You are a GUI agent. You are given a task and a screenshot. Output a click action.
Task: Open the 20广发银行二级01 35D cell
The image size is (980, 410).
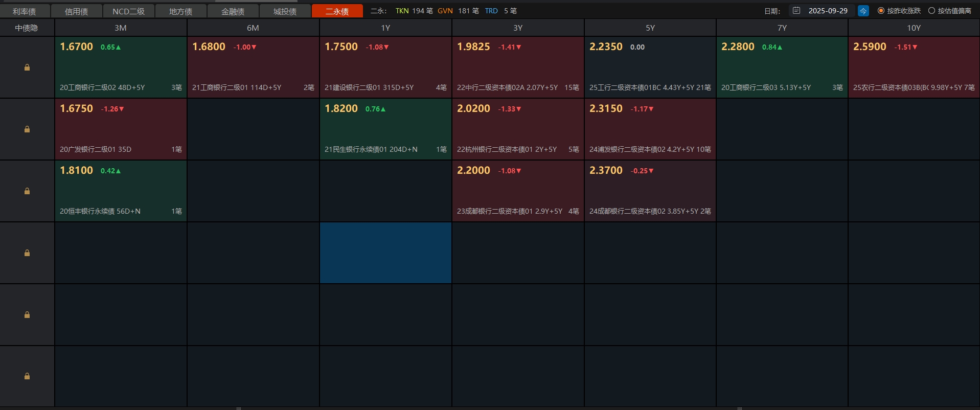(121, 129)
